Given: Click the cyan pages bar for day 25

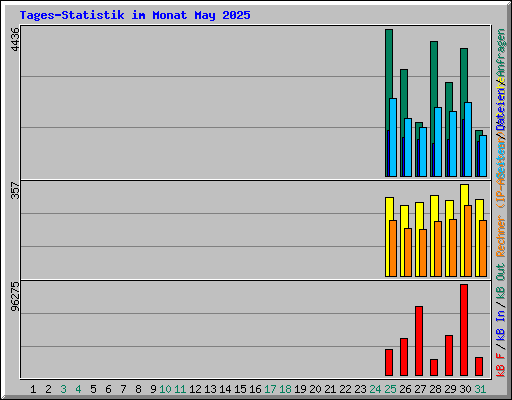Looking at the screenshot, I should point(393,137).
